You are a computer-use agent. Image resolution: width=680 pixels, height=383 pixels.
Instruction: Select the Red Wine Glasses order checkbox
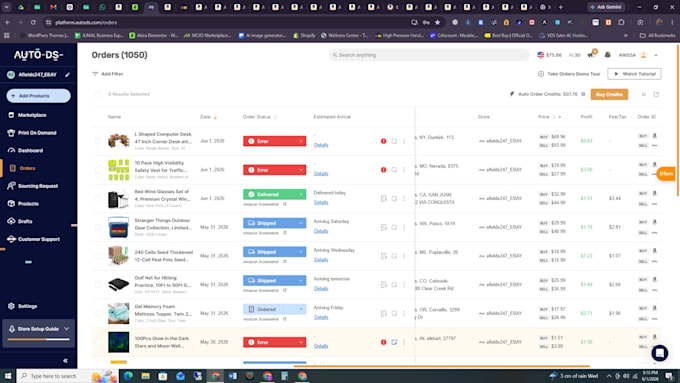click(x=98, y=198)
